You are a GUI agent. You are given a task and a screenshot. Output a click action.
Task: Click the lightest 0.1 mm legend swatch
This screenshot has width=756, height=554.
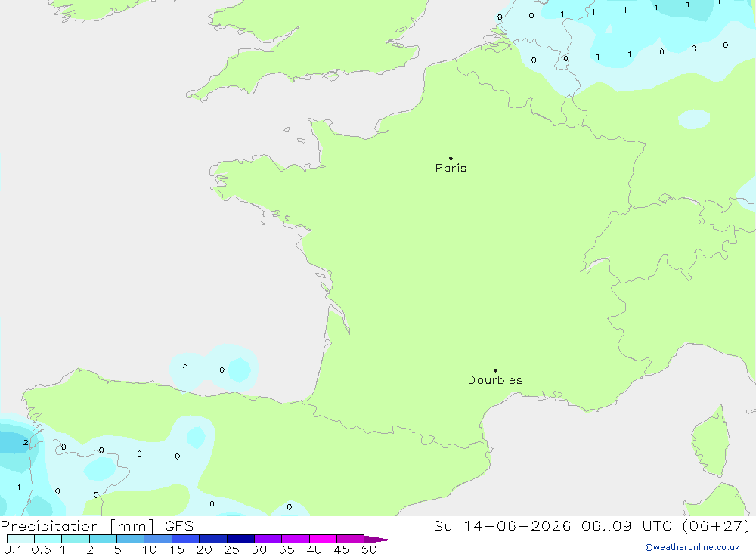tap(20, 539)
